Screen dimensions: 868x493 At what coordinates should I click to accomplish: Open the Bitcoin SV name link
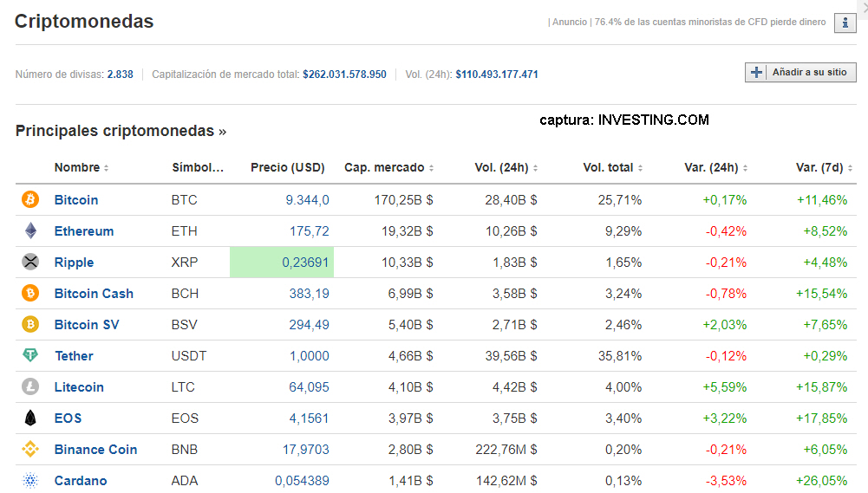(87, 325)
